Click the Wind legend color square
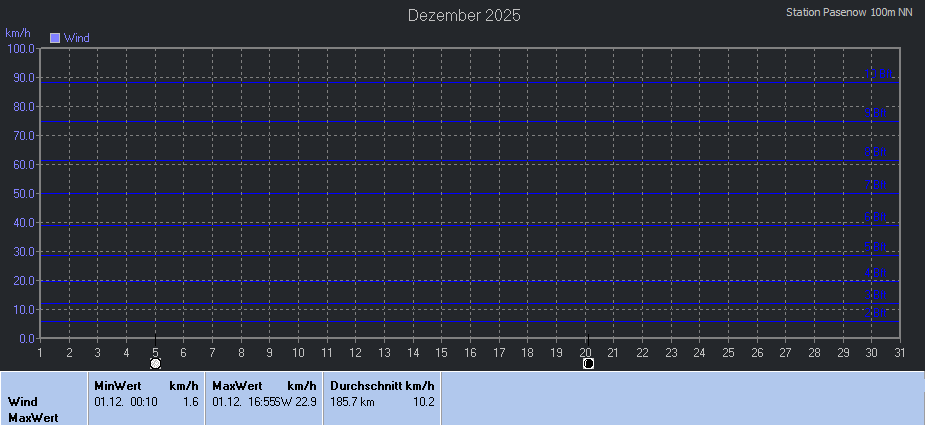Screen dimensions: 925x425 [55, 38]
